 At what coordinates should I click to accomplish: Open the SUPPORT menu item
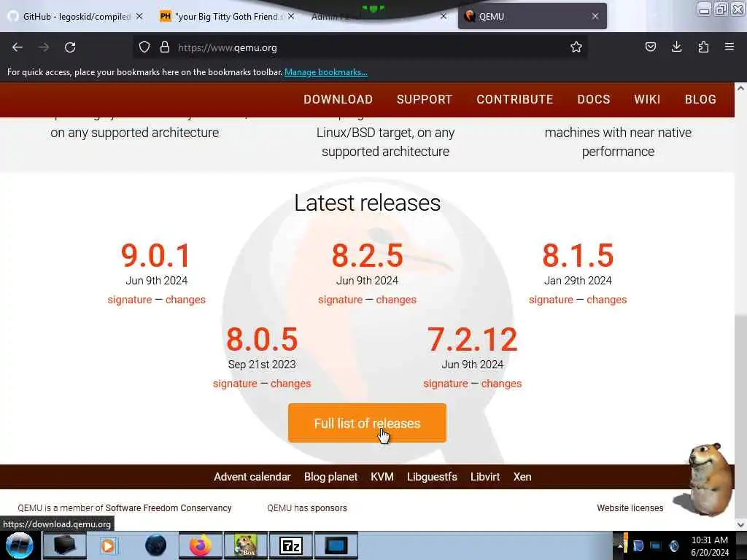[x=425, y=99]
